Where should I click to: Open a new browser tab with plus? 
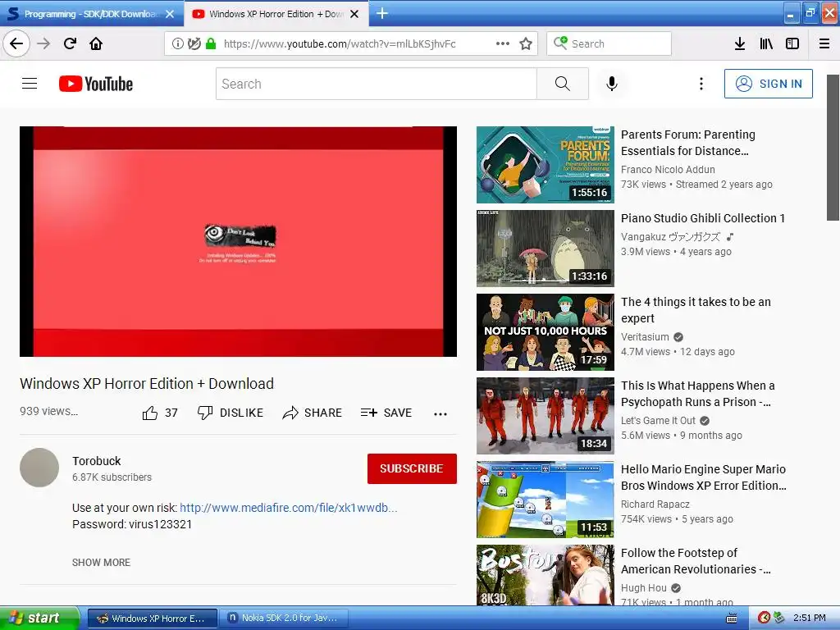pos(382,13)
